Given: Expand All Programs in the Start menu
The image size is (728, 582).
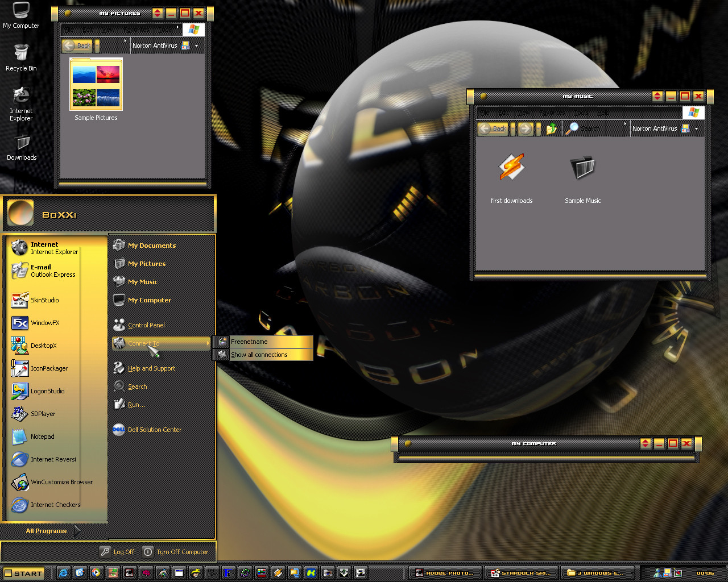Looking at the screenshot, I should click(x=52, y=531).
